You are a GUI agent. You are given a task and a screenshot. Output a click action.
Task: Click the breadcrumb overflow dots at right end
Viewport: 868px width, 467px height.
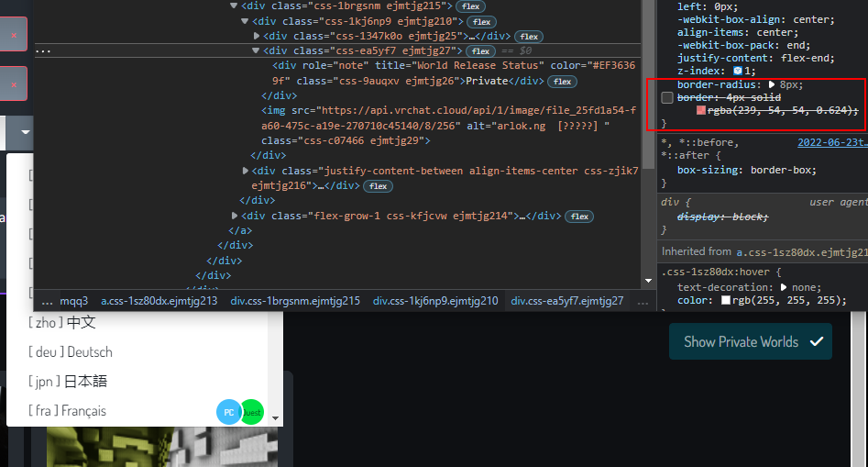click(643, 301)
